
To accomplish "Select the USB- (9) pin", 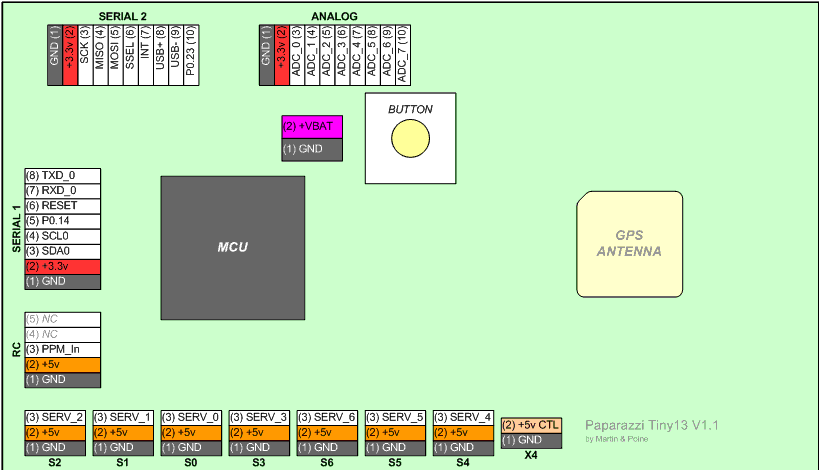I will [x=176, y=55].
